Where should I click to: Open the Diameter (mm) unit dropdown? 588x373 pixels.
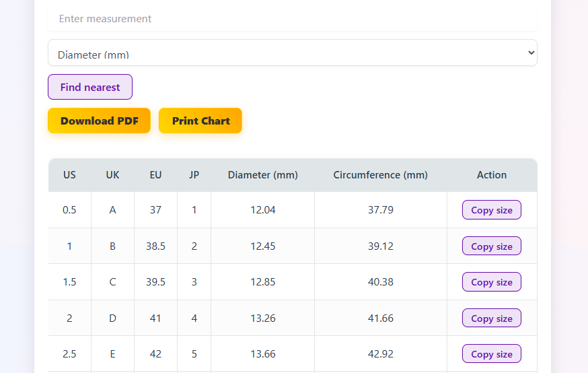pos(292,53)
